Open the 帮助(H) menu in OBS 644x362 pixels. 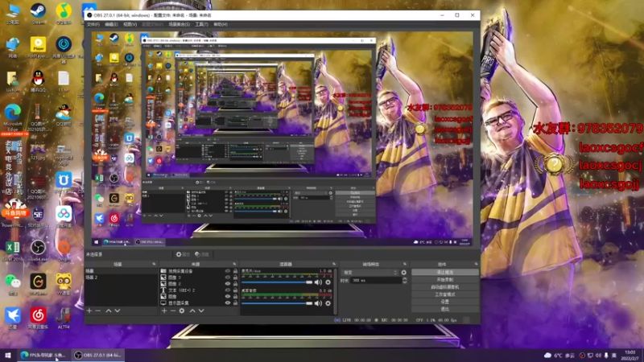(221, 25)
